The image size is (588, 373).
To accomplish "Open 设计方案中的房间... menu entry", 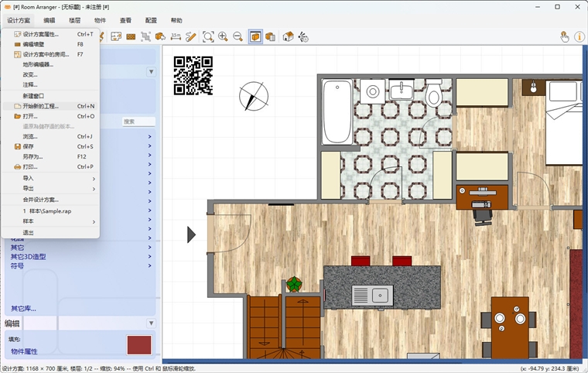I will pyautogui.click(x=50, y=54).
